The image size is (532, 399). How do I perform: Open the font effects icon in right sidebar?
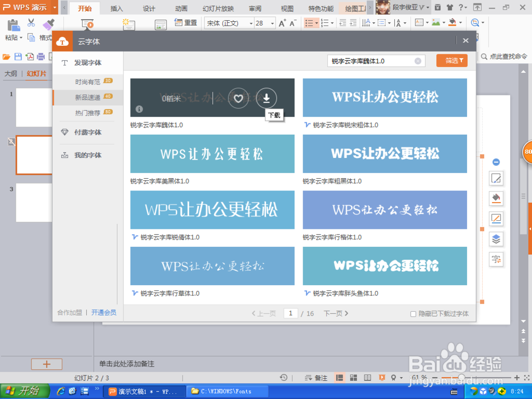tap(496, 259)
